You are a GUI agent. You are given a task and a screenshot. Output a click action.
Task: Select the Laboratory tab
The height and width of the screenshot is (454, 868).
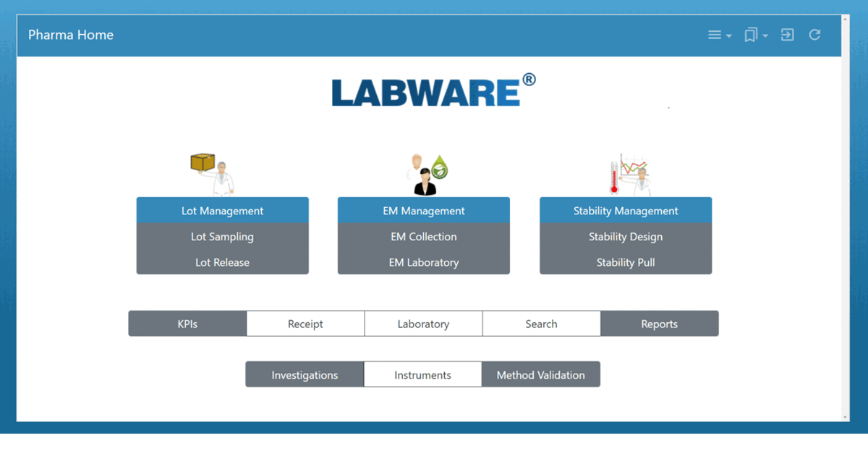pyautogui.click(x=423, y=324)
